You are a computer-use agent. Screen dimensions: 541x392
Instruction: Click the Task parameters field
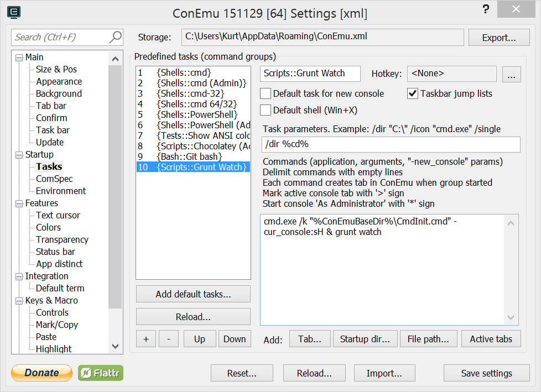pyautogui.click(x=391, y=144)
